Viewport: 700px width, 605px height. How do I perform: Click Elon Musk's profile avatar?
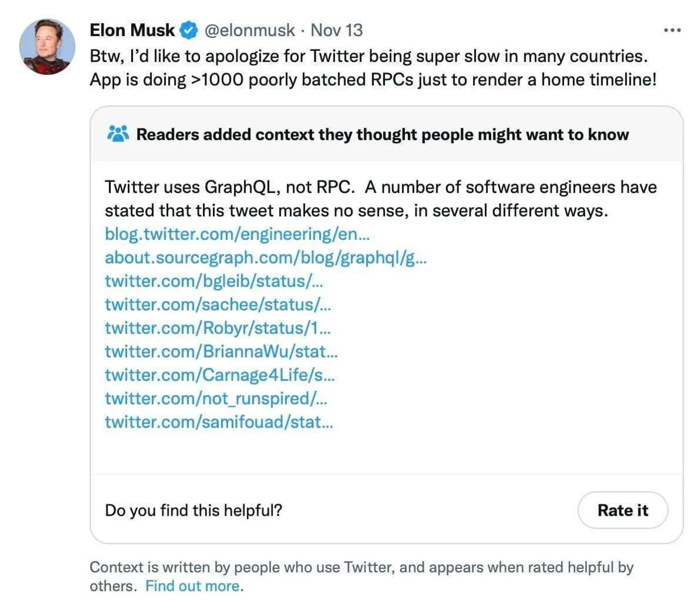pyautogui.click(x=47, y=47)
